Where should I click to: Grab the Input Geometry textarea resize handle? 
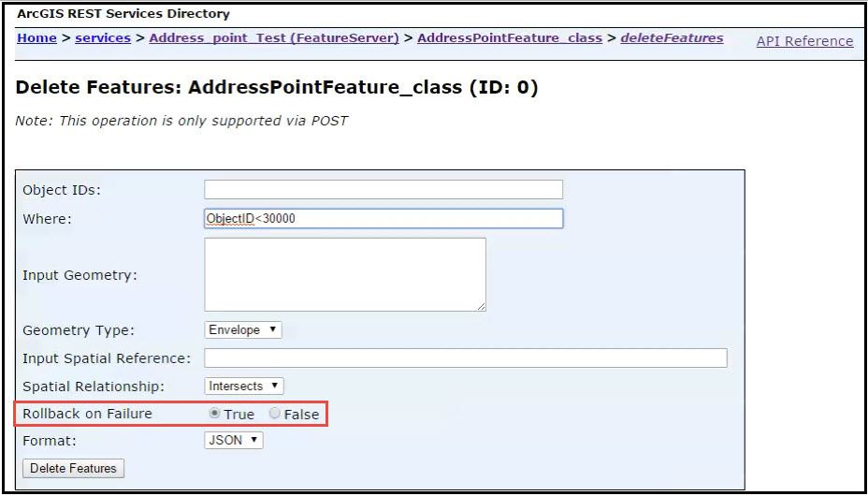[x=481, y=306]
